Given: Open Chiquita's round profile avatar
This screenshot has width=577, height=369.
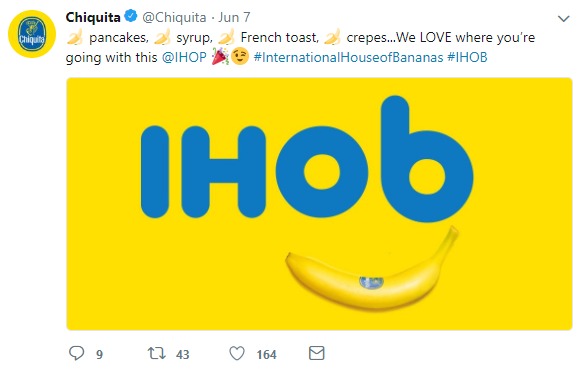Looking at the screenshot, I should coord(32,34).
